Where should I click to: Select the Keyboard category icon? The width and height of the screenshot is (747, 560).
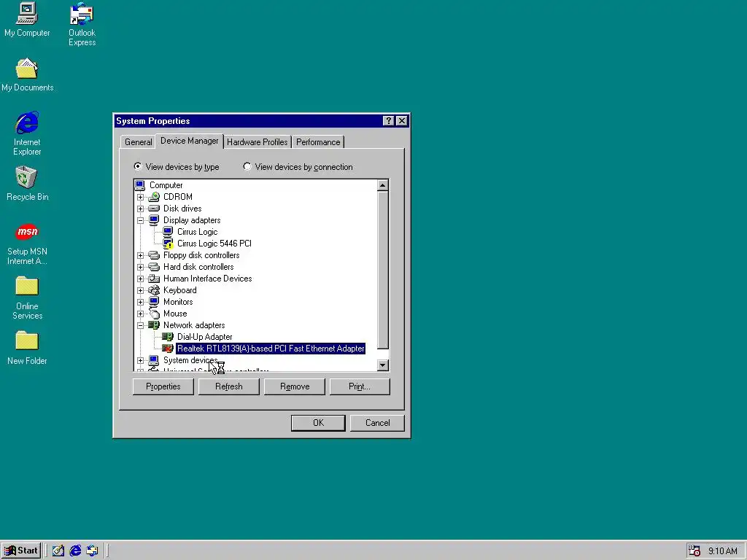pos(153,290)
